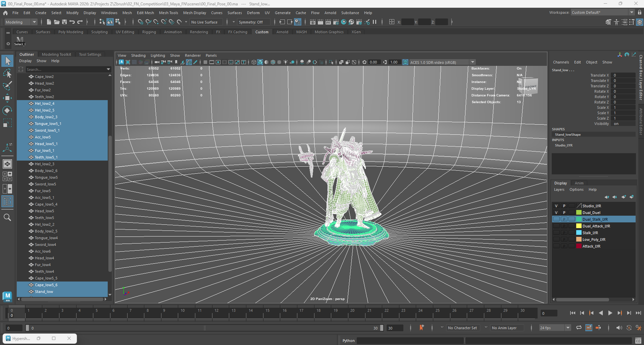Screen dimensions: 644x345
Task: Click the Save scene icon
Action: coord(64,22)
